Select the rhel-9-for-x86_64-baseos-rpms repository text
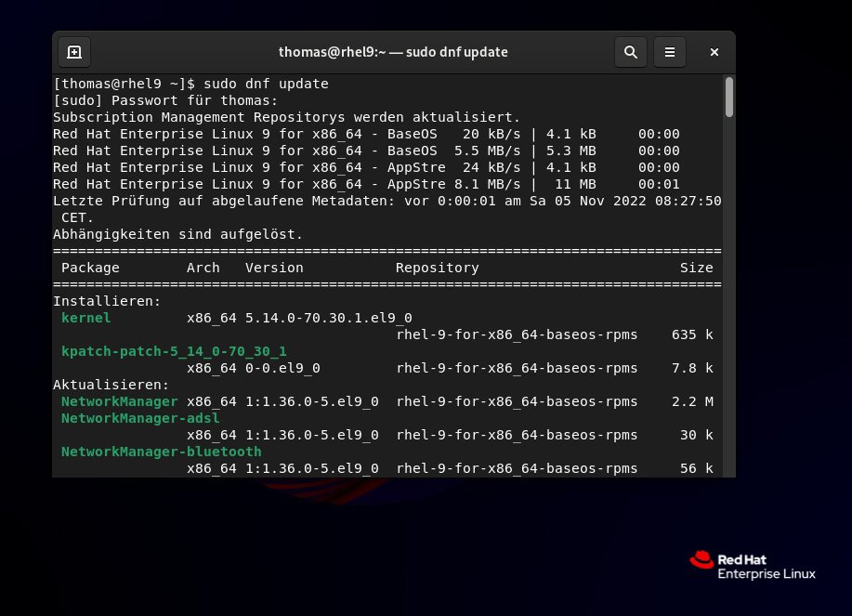This screenshot has width=852, height=616. [x=516, y=334]
